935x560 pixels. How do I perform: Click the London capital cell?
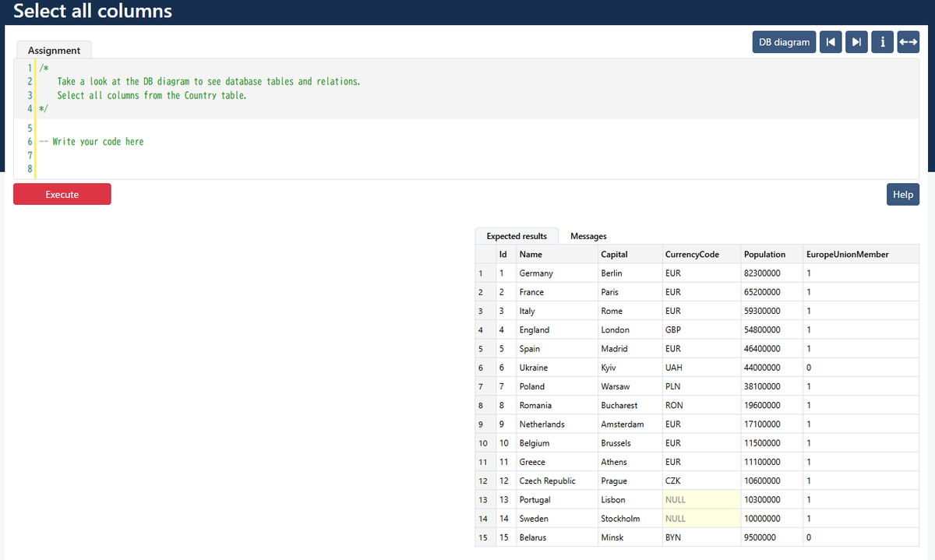pos(630,329)
